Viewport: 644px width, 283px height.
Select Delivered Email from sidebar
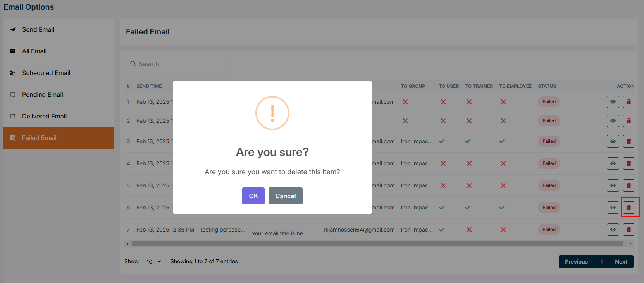pos(44,116)
